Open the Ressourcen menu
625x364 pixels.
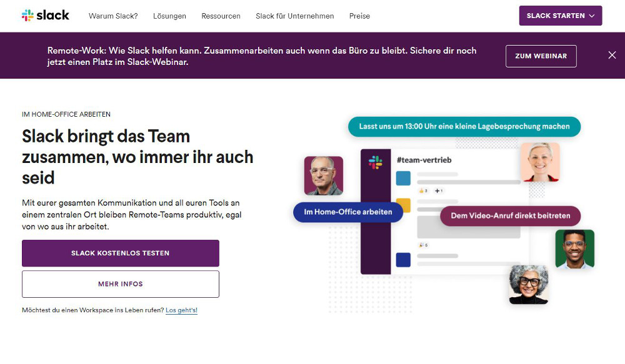(221, 16)
